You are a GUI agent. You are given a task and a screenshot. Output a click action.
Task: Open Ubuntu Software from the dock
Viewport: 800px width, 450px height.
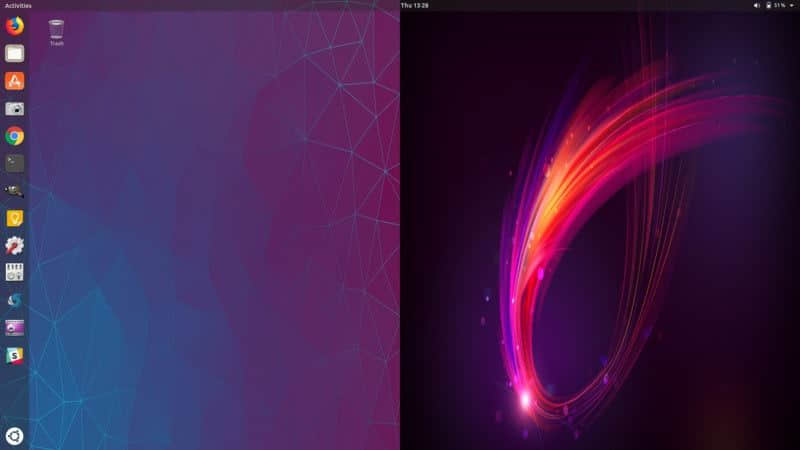[14, 81]
